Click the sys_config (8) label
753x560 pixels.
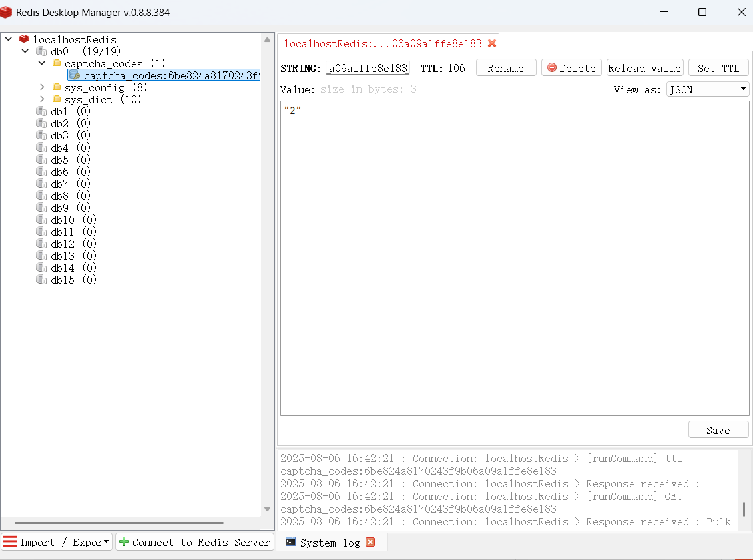click(x=105, y=87)
